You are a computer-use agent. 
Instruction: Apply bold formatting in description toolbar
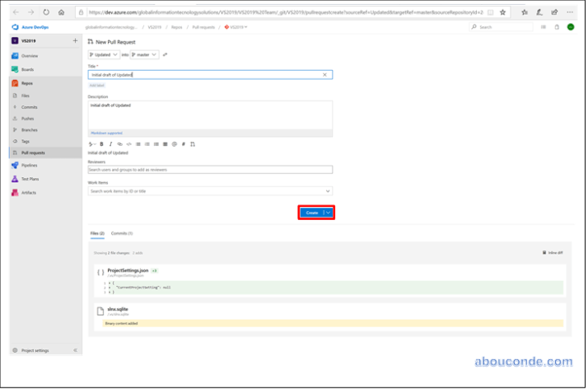click(x=101, y=144)
